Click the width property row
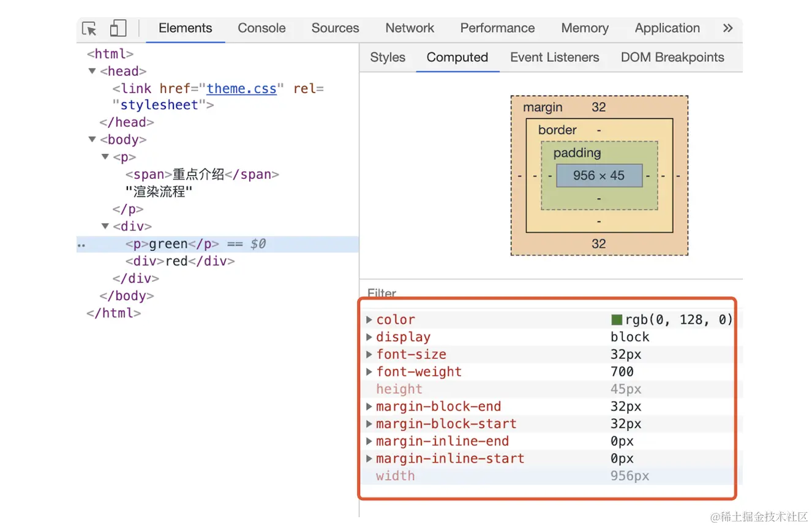 (x=551, y=476)
